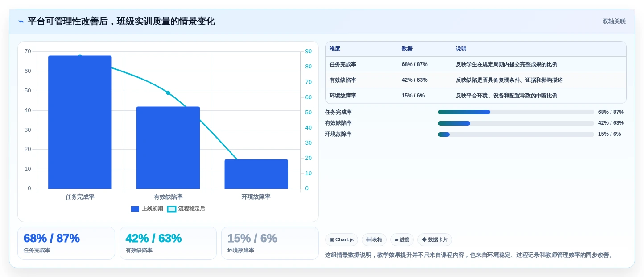Toggle the 上线初期 legend item
This screenshot has height=277, width=644.
[147, 209]
